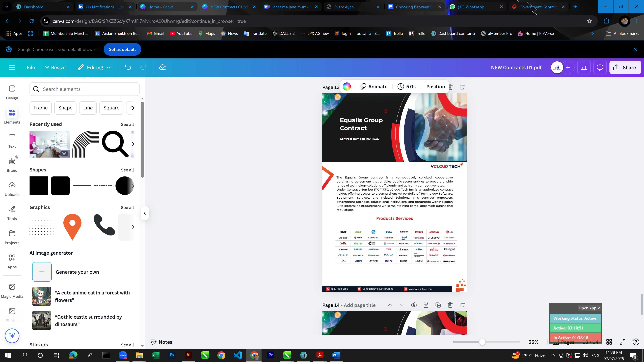Show more Shapes with the arrow
Screen dimensions: 644x362
(x=133, y=186)
